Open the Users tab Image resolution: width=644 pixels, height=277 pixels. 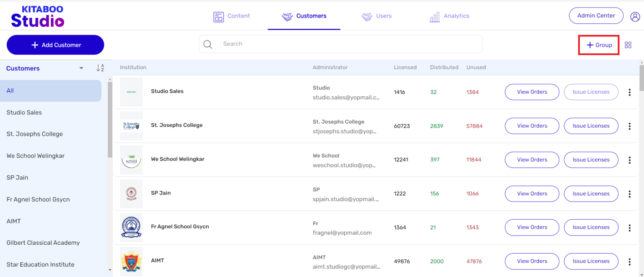pyautogui.click(x=377, y=16)
